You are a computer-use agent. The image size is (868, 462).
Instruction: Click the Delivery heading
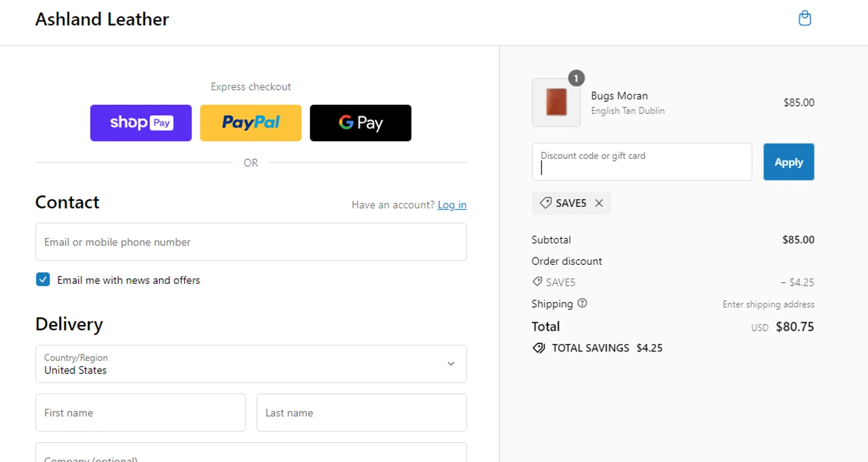click(x=69, y=324)
